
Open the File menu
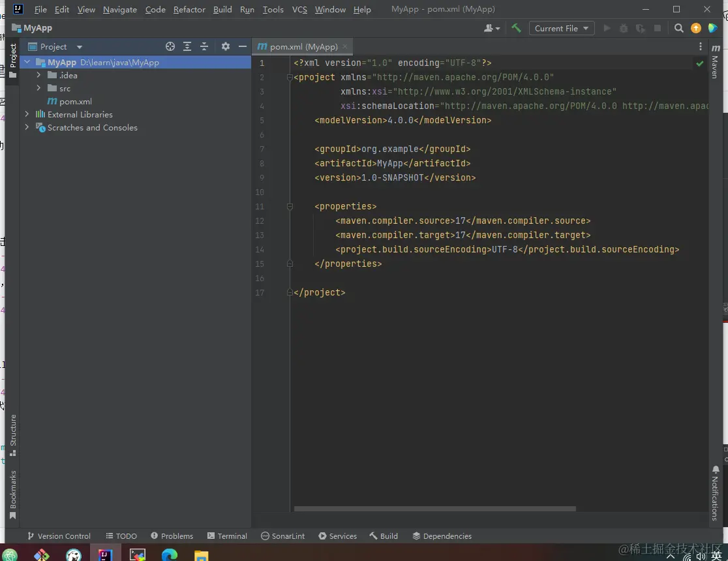coord(40,9)
